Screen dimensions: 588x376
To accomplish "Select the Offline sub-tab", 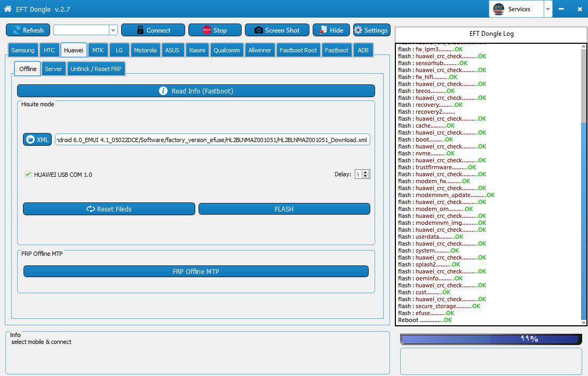I will [28, 69].
